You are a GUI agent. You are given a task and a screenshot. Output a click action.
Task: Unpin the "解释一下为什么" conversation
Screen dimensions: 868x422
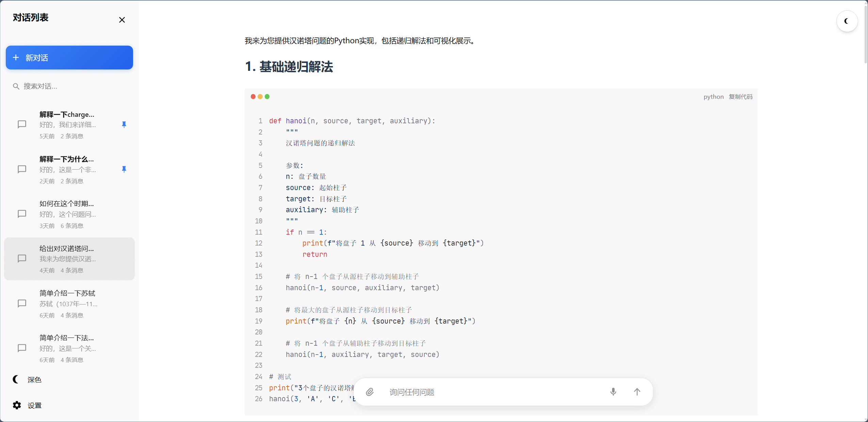pos(124,169)
